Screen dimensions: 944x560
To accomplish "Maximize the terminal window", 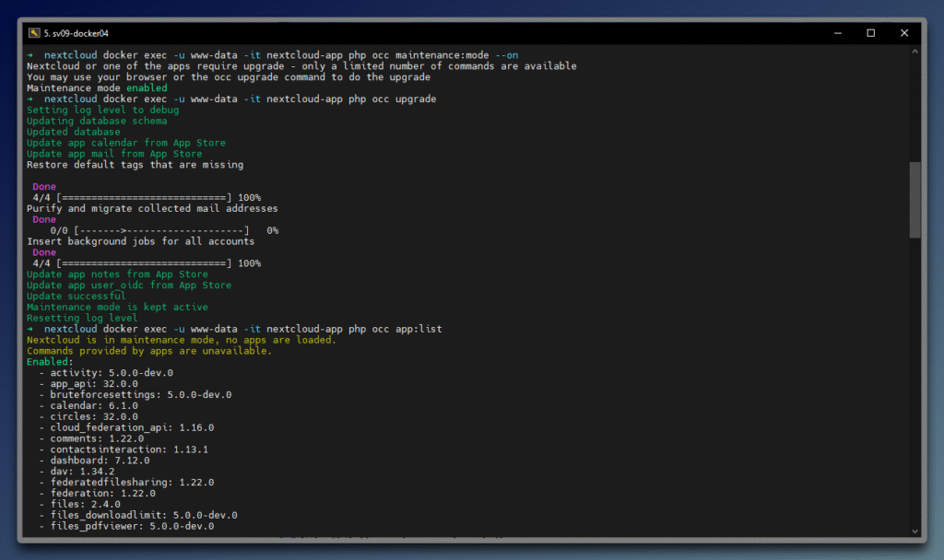I will point(870,33).
